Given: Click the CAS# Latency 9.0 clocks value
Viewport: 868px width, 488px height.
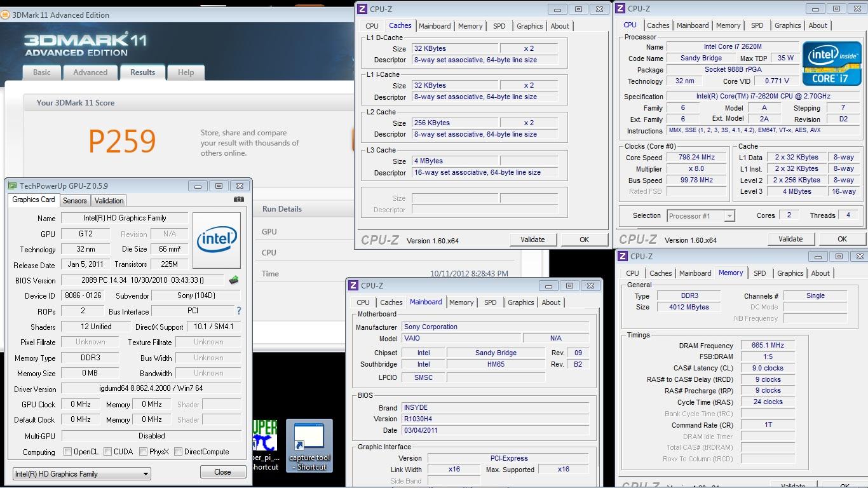Looking at the screenshot, I should pos(767,368).
